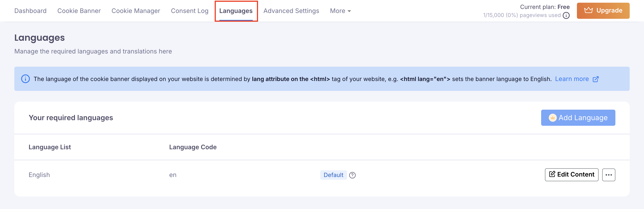The width and height of the screenshot is (644, 209).
Task: Open the Cookie Manager section
Action: 136,11
